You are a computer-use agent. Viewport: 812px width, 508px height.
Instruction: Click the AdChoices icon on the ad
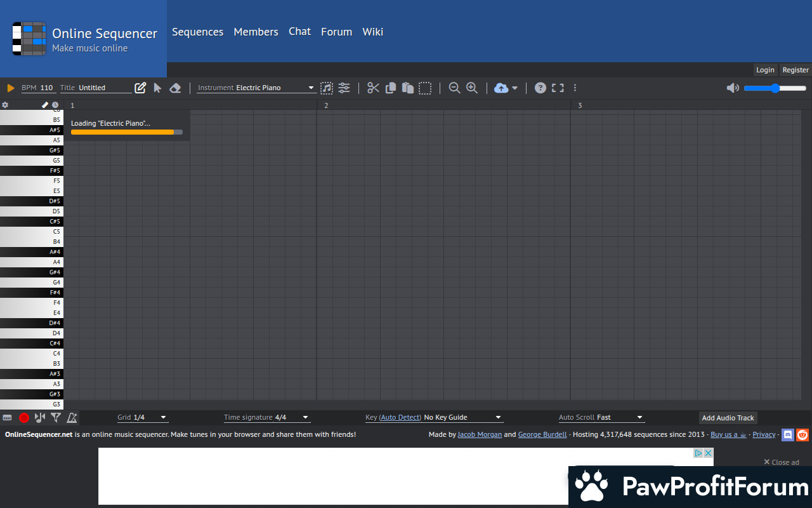click(698, 453)
